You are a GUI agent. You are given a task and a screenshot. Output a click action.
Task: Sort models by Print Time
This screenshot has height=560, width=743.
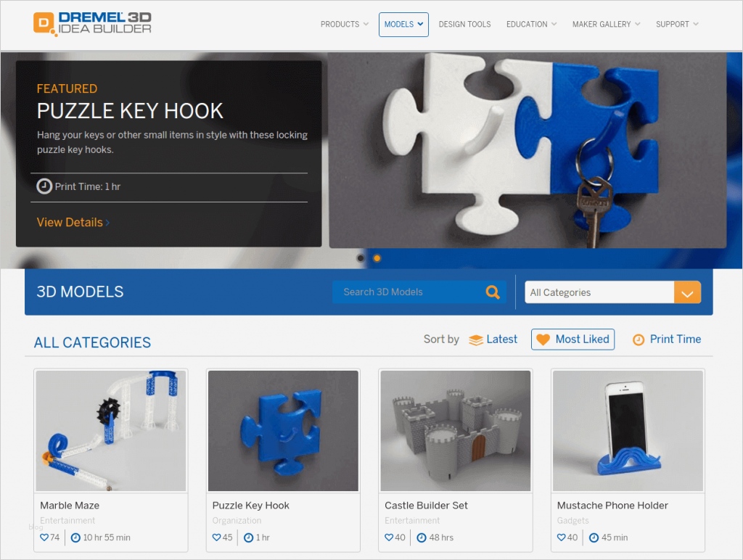coord(667,339)
